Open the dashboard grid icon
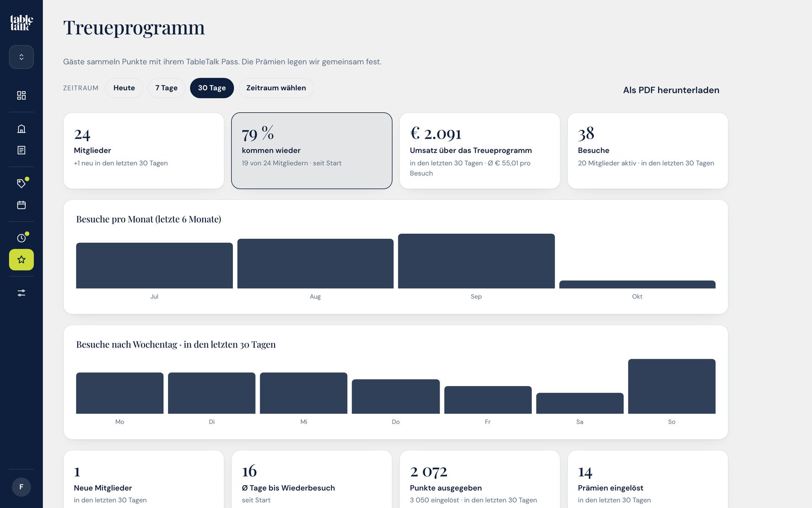812x508 pixels. [x=21, y=96]
